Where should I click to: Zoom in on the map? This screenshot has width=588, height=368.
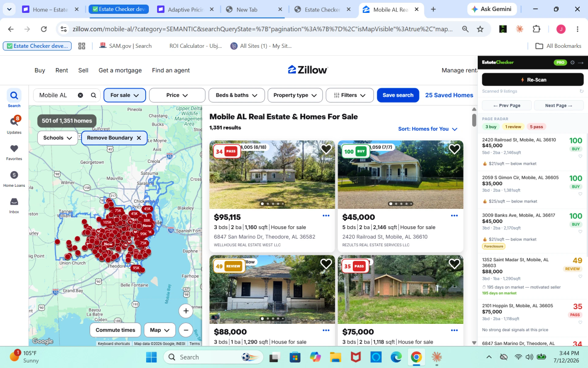tap(186, 311)
